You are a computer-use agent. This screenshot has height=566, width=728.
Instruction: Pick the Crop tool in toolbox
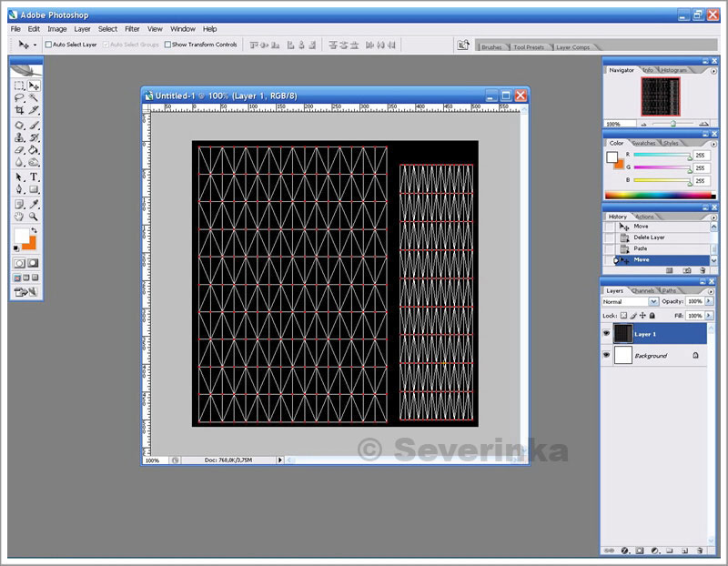click(19, 111)
